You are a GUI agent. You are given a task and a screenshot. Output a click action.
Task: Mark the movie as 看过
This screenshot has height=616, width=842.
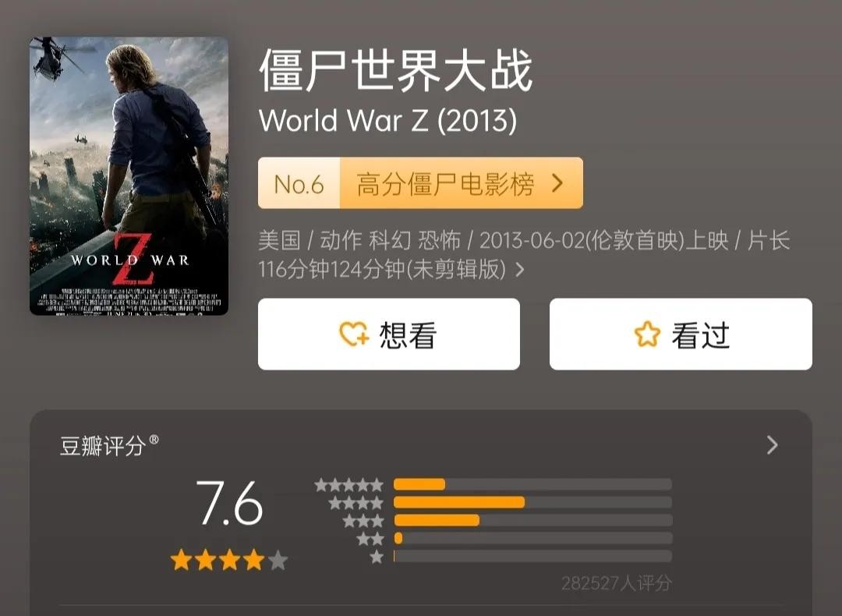pos(681,334)
